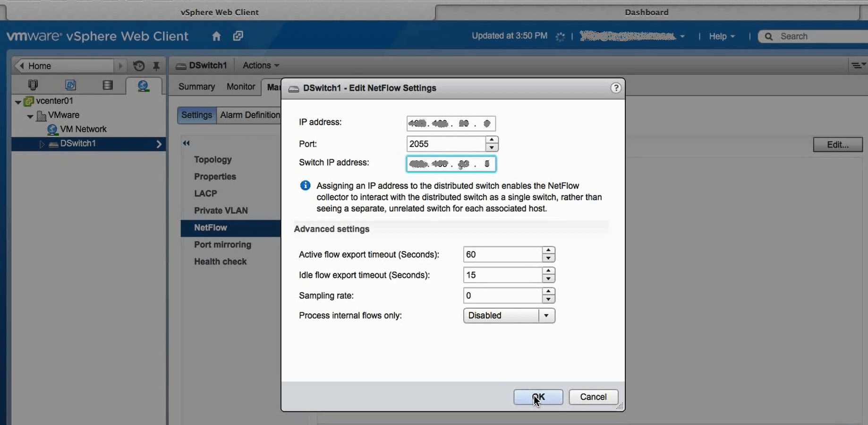Open the Settings sub-tab
The width and height of the screenshot is (868, 425).
pos(196,115)
